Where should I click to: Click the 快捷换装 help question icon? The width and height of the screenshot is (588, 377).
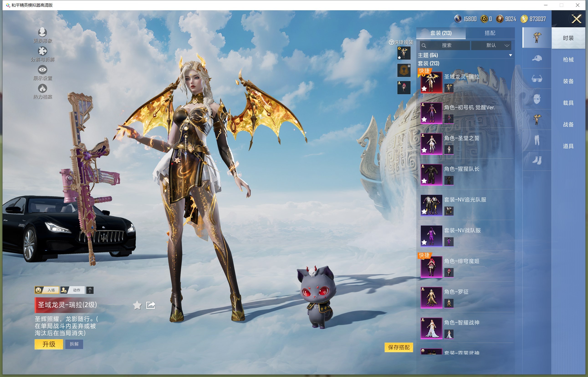coord(391,42)
